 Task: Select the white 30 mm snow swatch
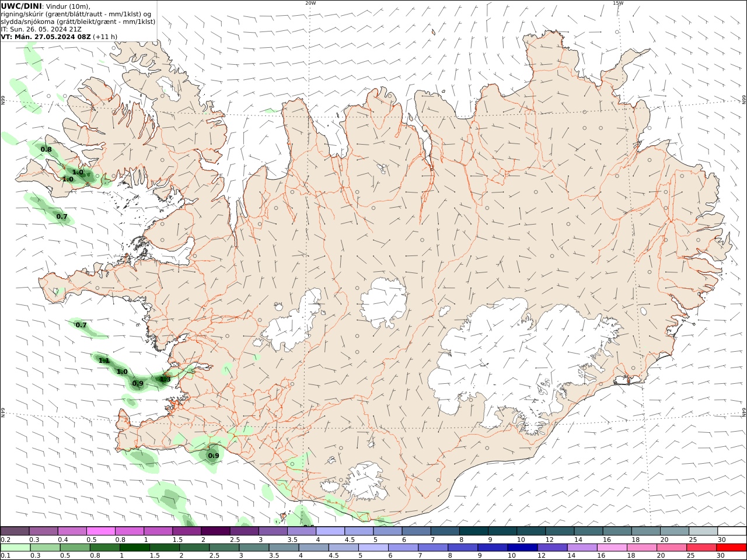[732, 531]
